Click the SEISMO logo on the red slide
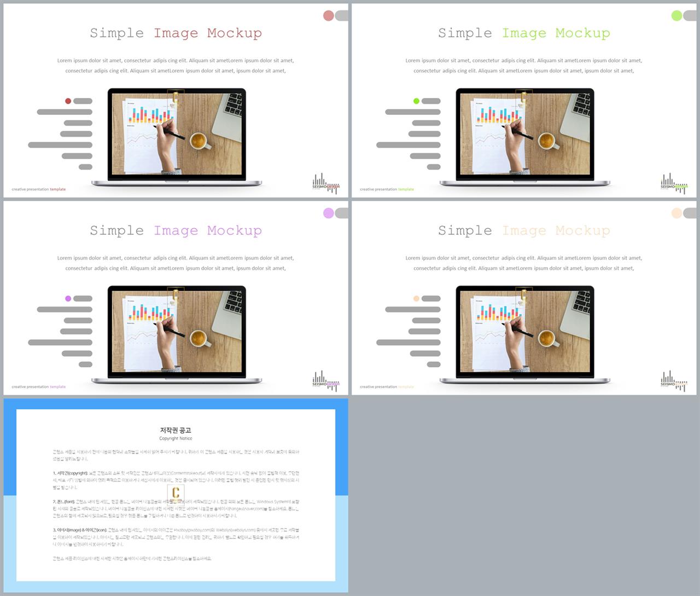This screenshot has height=596, width=700. tap(326, 183)
